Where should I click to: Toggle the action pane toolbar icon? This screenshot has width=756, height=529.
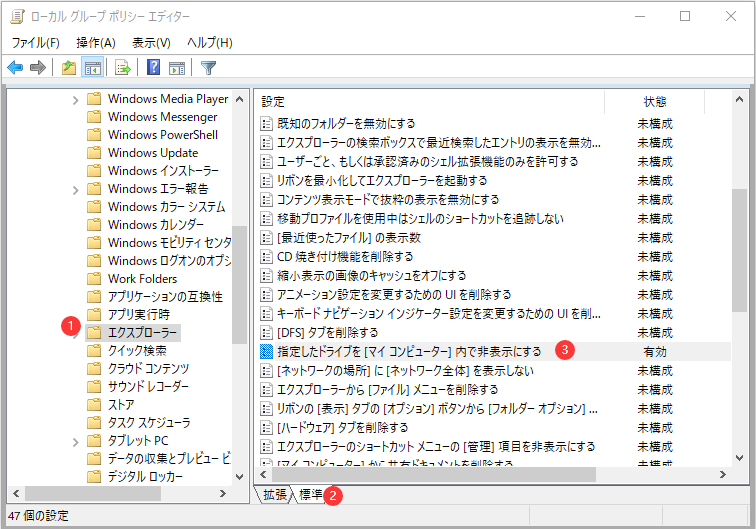tap(177, 68)
